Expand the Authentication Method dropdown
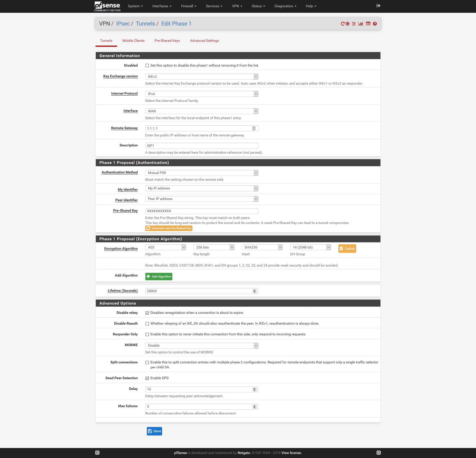This screenshot has height=458, width=476. [201, 173]
